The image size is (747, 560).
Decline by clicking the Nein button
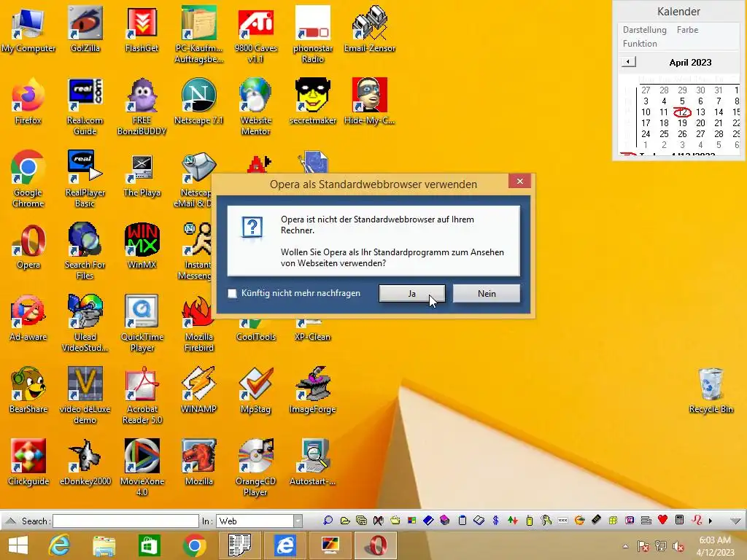pyautogui.click(x=487, y=293)
